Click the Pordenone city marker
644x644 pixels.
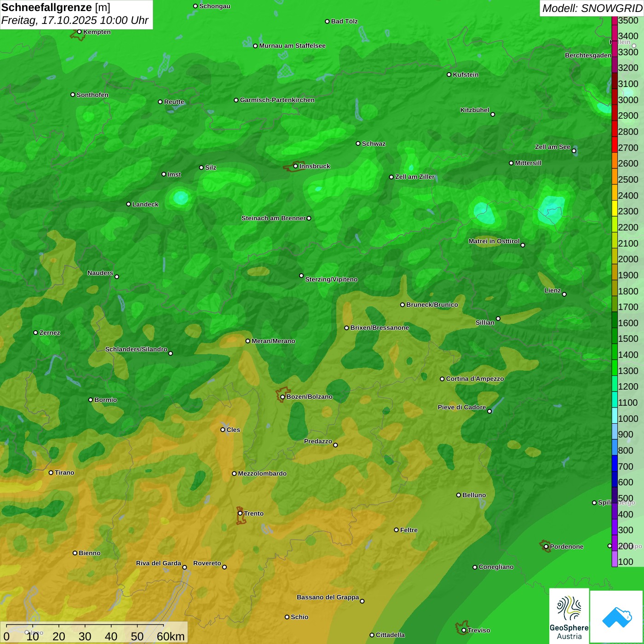click(546, 546)
